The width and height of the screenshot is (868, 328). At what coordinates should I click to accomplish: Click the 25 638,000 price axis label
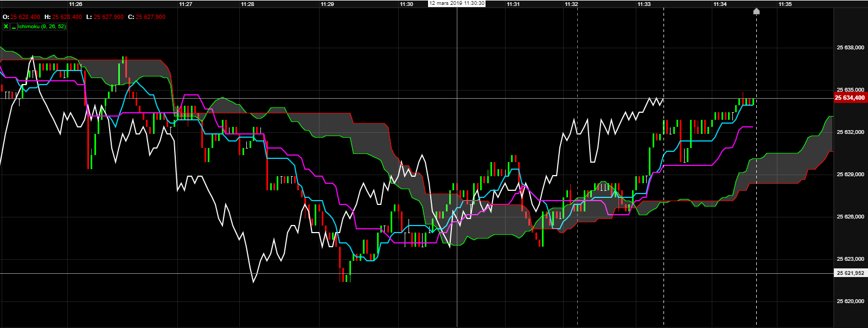point(851,48)
